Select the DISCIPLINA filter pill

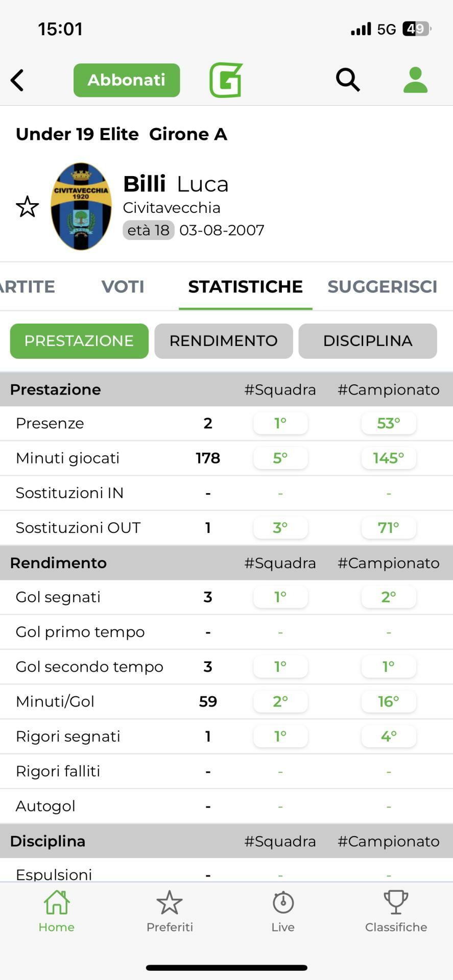click(368, 341)
